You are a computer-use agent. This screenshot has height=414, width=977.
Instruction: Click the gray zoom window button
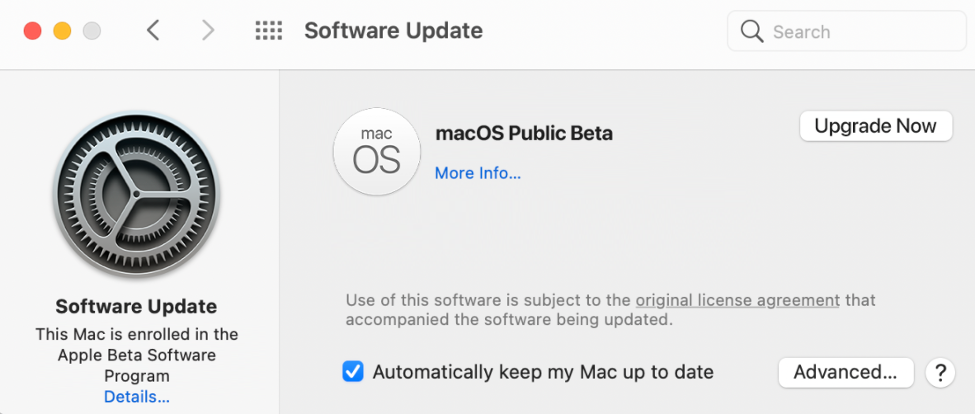click(x=92, y=31)
